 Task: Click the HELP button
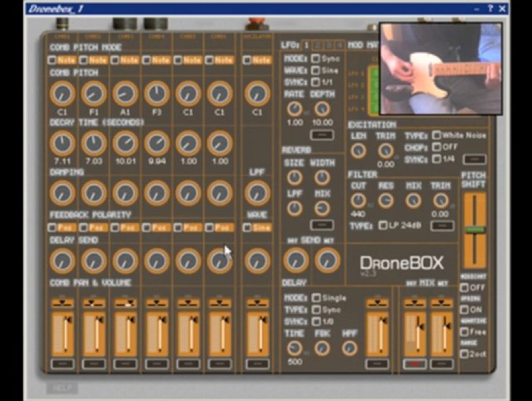pos(62,387)
